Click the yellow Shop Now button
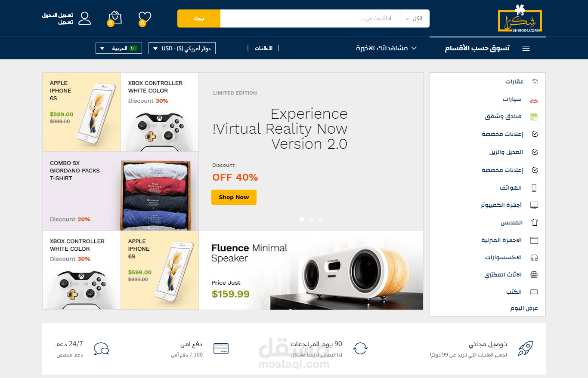The width and height of the screenshot is (588, 378). (234, 197)
